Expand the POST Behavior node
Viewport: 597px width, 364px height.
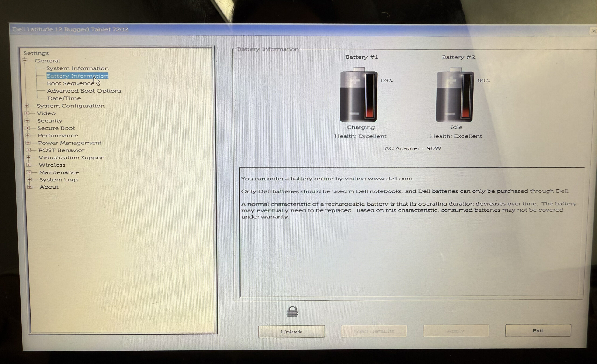(28, 150)
